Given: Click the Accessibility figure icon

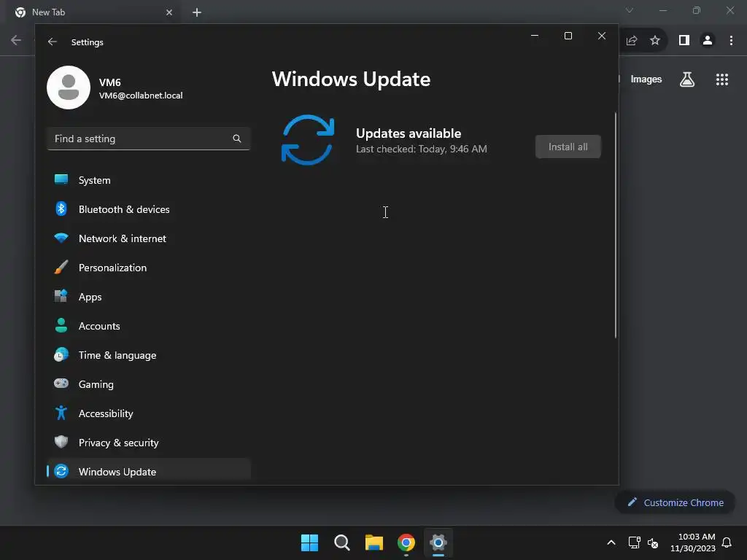Looking at the screenshot, I should [61, 413].
